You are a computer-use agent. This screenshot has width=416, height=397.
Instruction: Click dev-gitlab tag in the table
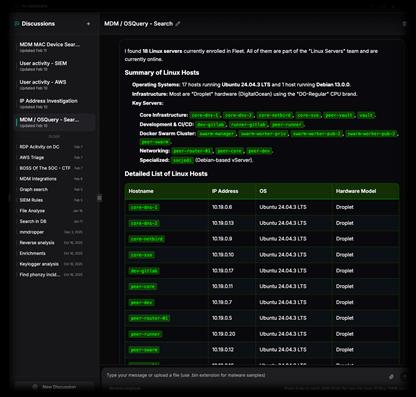tap(144, 271)
